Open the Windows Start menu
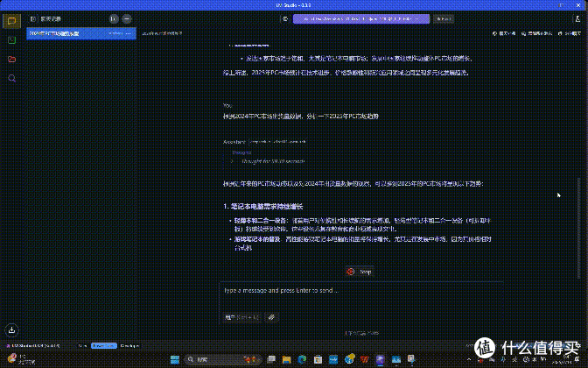 (x=175, y=359)
